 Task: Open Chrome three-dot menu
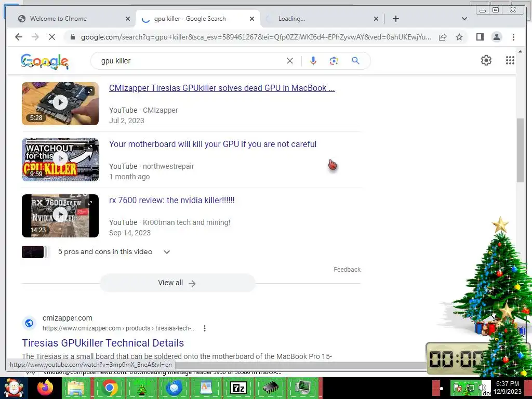[x=513, y=37]
